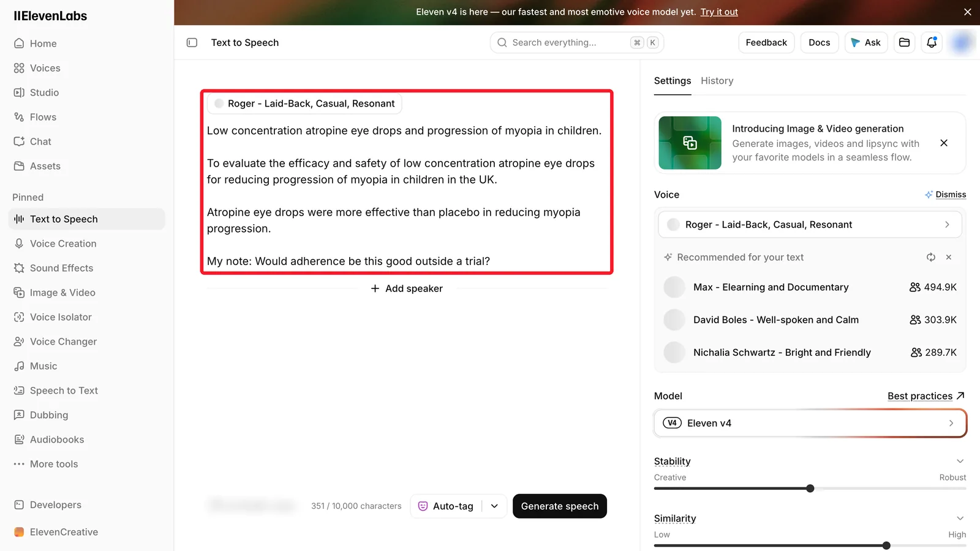Screen dimensions: 980x551
Task: Open Voice Creation tool
Action: tap(88, 244)
